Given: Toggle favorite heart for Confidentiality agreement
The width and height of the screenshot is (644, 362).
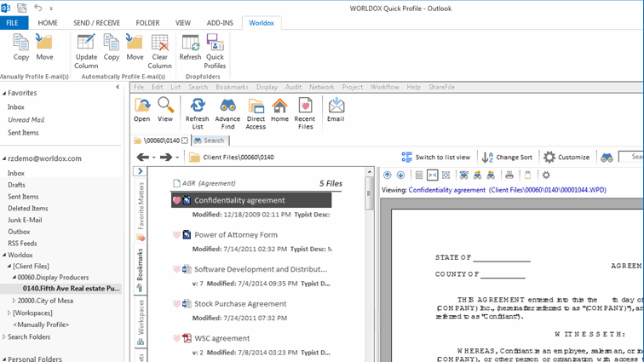Looking at the screenshot, I should click(176, 200).
